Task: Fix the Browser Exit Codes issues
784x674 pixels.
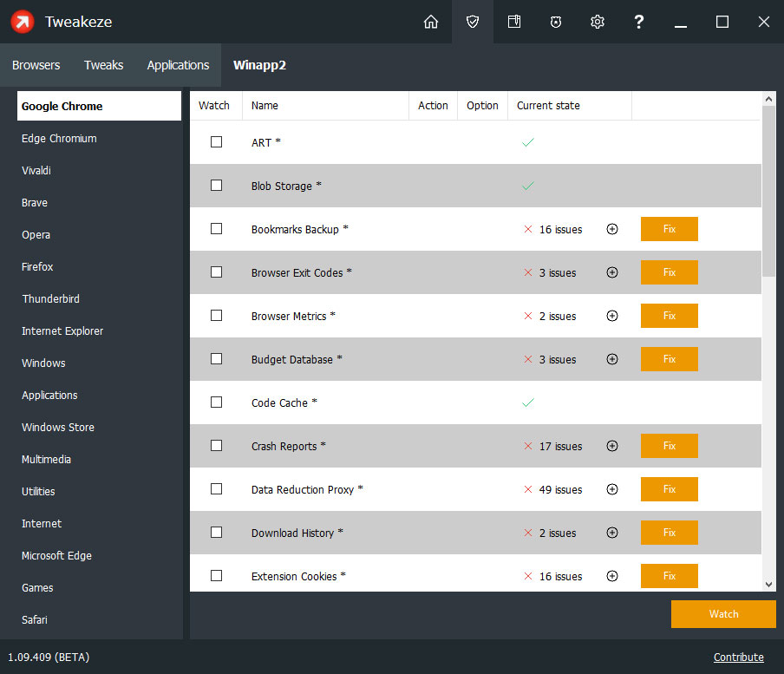Action: click(x=669, y=272)
